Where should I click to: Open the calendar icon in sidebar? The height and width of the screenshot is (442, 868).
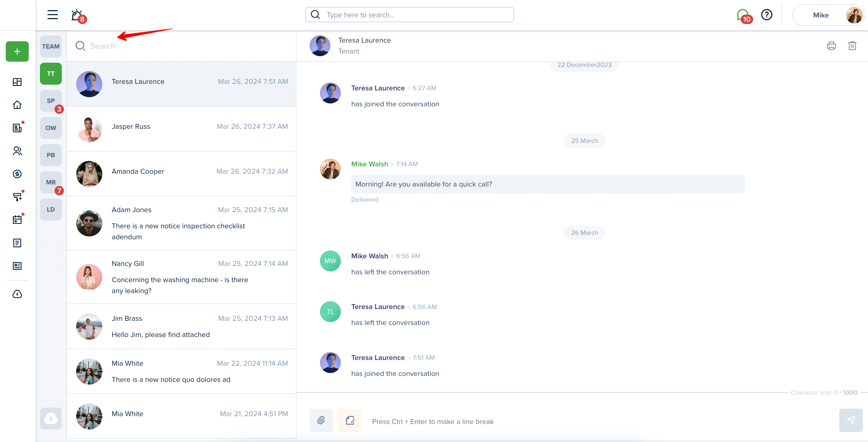(17, 220)
